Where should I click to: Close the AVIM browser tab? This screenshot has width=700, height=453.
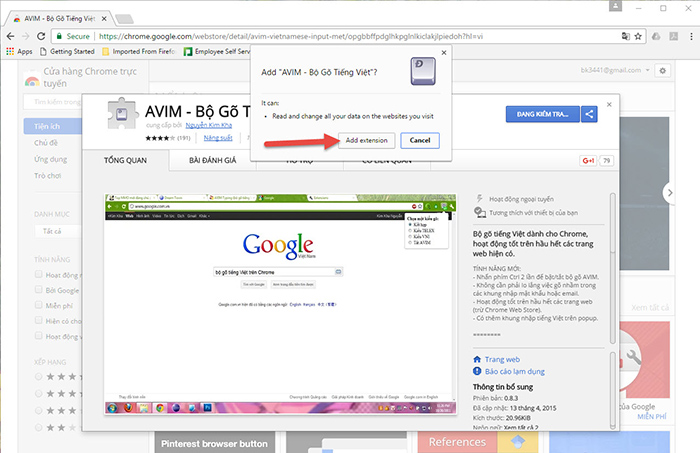click(104, 19)
